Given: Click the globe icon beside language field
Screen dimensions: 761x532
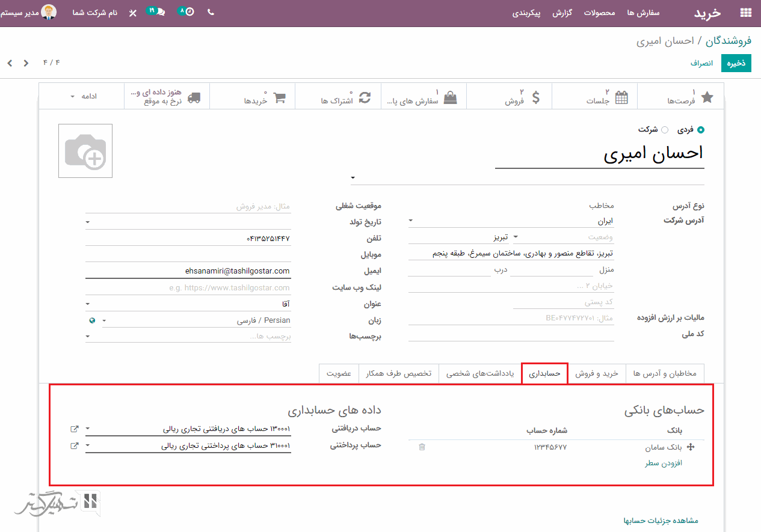Looking at the screenshot, I should coord(92,320).
